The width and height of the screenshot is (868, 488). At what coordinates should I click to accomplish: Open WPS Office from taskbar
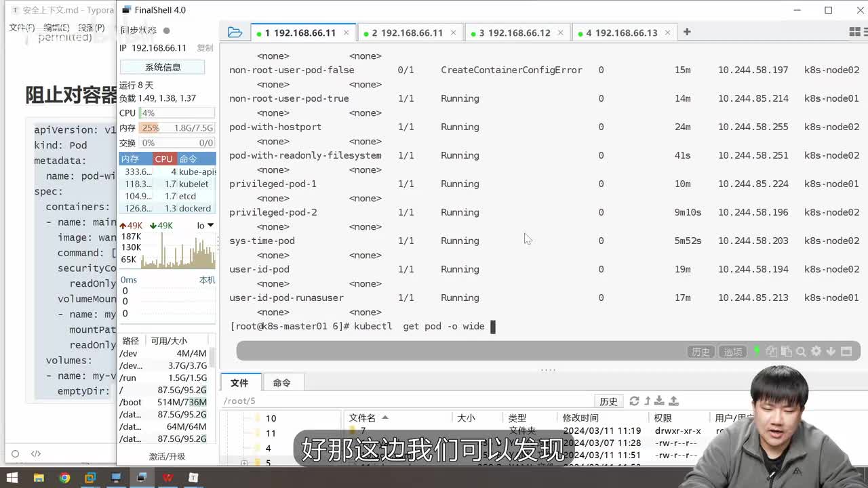[167, 478]
